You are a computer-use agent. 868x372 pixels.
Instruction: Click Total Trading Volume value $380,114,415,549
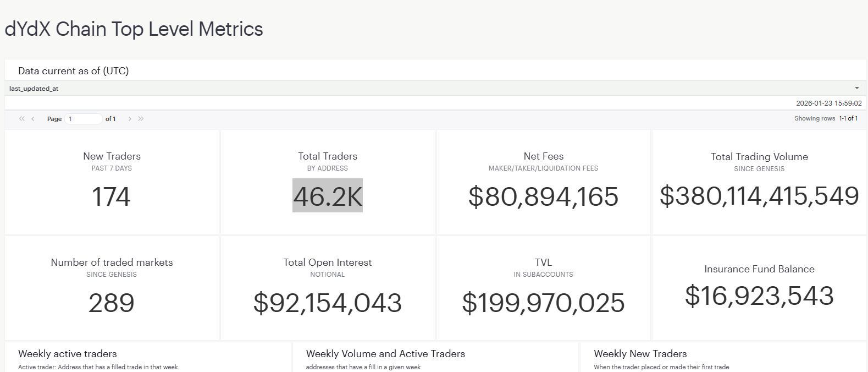(x=760, y=195)
